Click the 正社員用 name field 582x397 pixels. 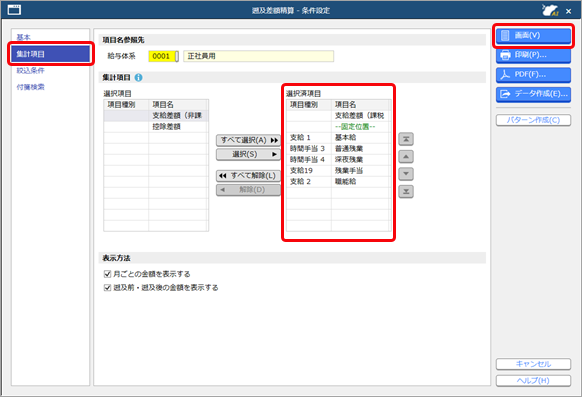(258, 56)
